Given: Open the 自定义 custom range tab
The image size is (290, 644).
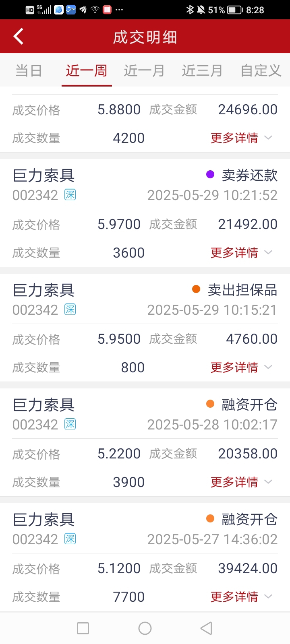Looking at the screenshot, I should coord(261,70).
